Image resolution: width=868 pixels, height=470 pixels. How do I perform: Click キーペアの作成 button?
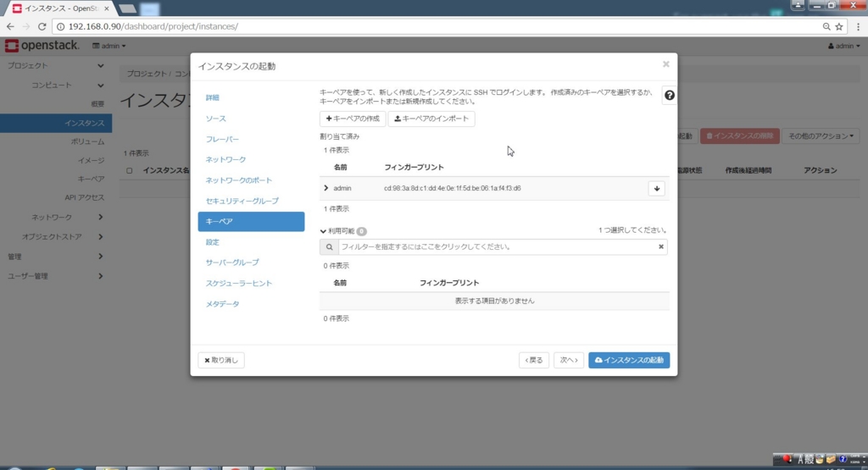point(353,119)
